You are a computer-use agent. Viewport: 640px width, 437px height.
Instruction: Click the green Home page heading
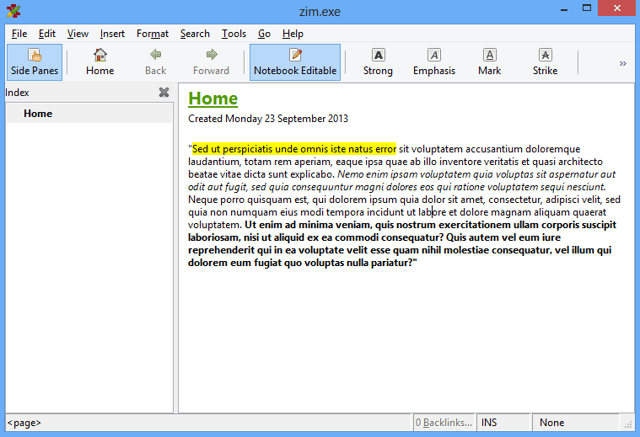213,99
